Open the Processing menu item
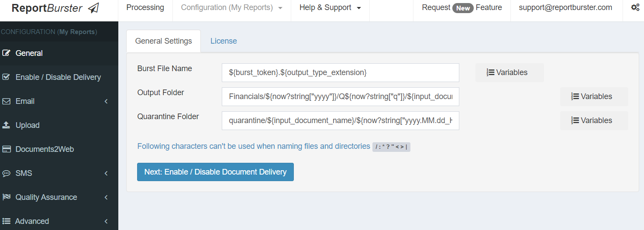This screenshot has height=230, width=644. point(145,8)
